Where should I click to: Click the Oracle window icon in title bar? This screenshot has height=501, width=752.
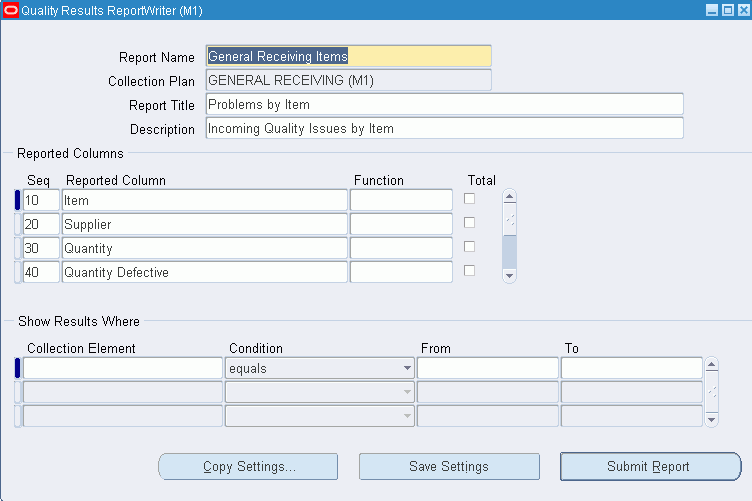[11, 10]
